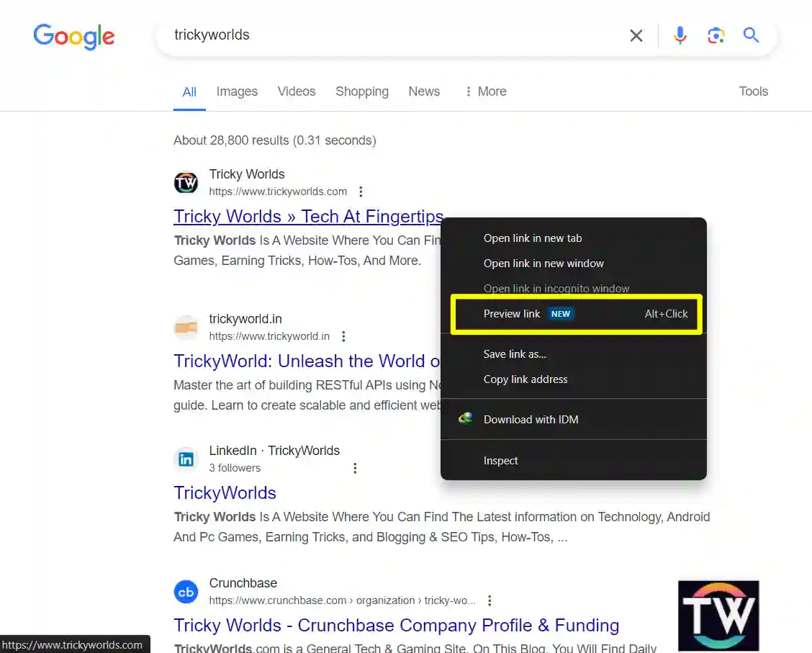
Task: Select Preview link in context menu
Action: [x=512, y=313]
